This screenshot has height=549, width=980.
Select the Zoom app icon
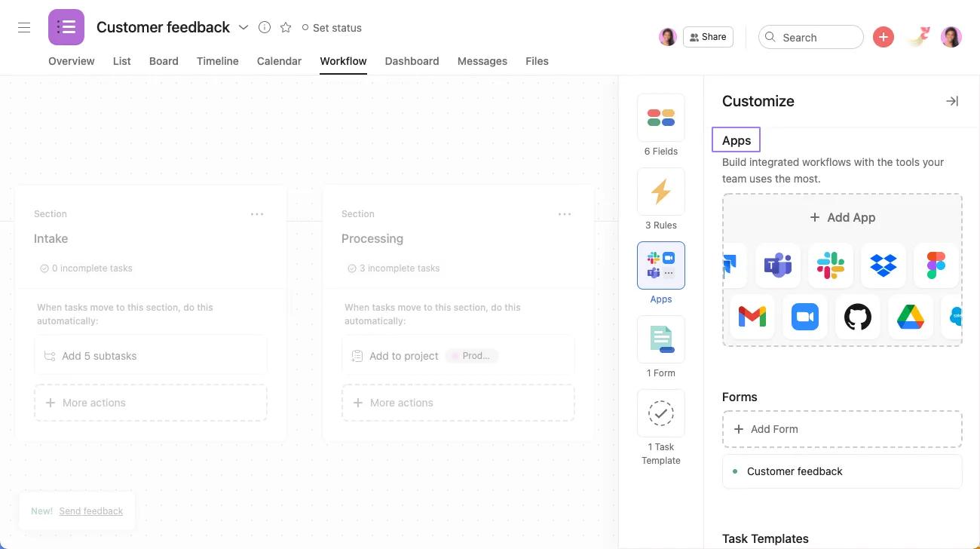coord(804,317)
